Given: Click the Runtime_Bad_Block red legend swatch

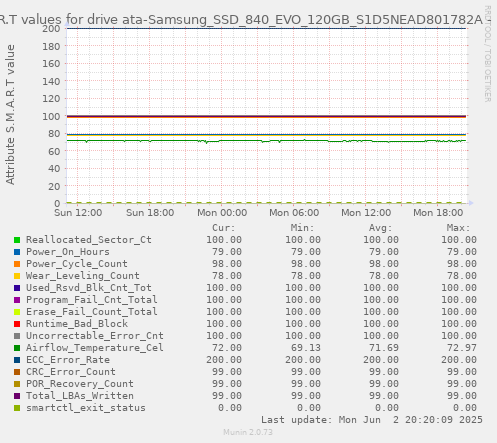Looking at the screenshot, I should point(17,324).
